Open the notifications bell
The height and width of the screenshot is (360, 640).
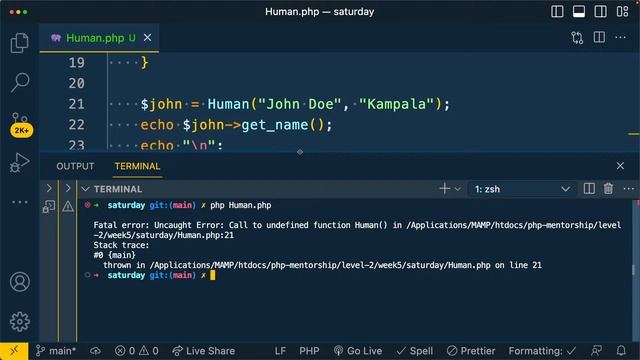click(x=621, y=351)
